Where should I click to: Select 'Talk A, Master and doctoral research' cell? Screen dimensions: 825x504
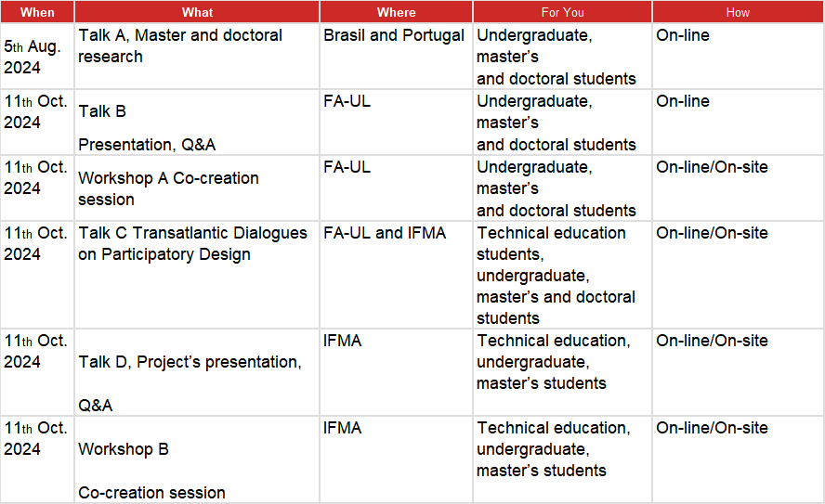(197, 57)
